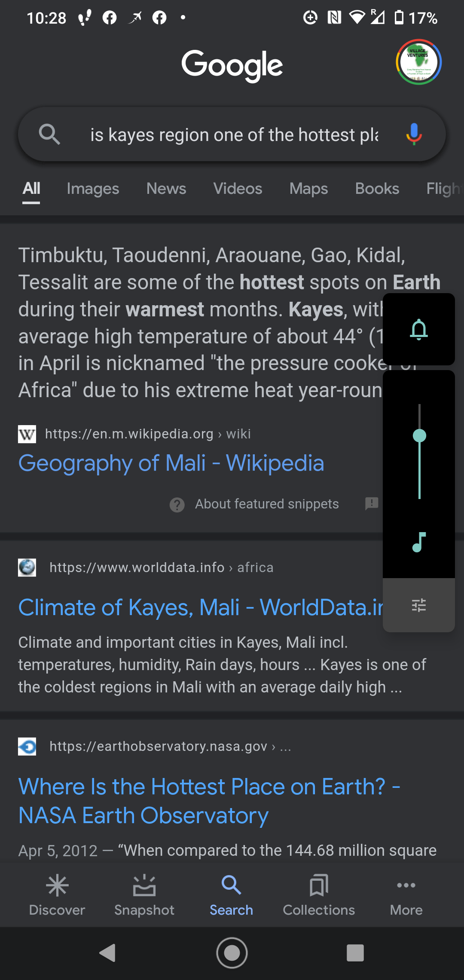This screenshot has height=980, width=464.
Task: Open the Village Ventures profile avatar
Action: [418, 62]
